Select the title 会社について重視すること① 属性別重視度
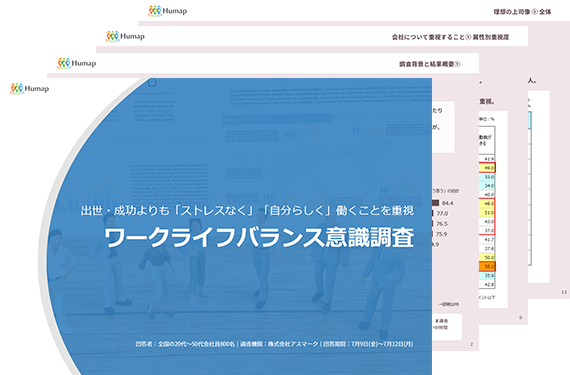 coord(450,37)
